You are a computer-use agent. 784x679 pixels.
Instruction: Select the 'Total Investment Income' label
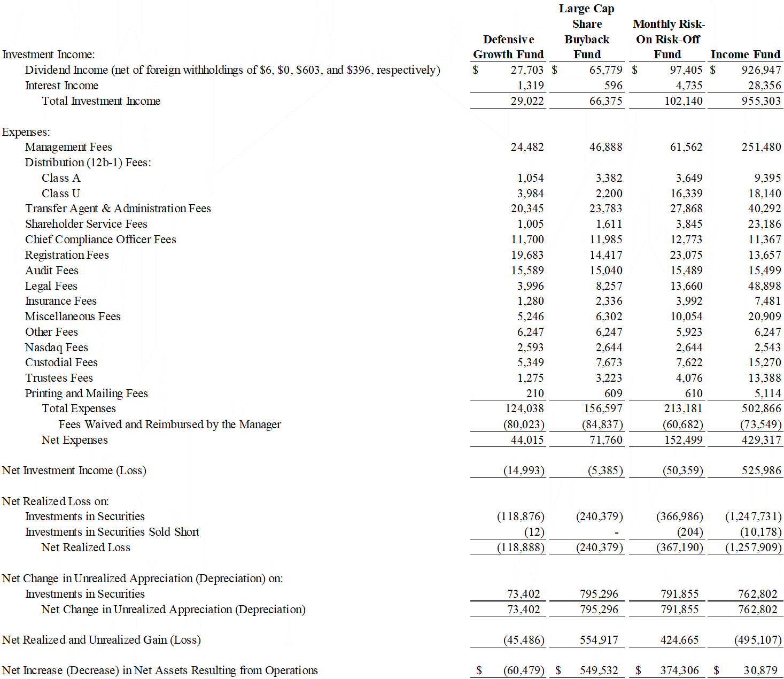pyautogui.click(x=101, y=101)
